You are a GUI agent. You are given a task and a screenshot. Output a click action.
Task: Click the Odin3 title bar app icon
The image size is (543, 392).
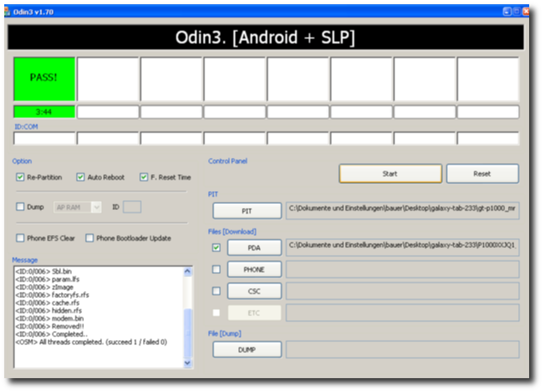coord(7,12)
